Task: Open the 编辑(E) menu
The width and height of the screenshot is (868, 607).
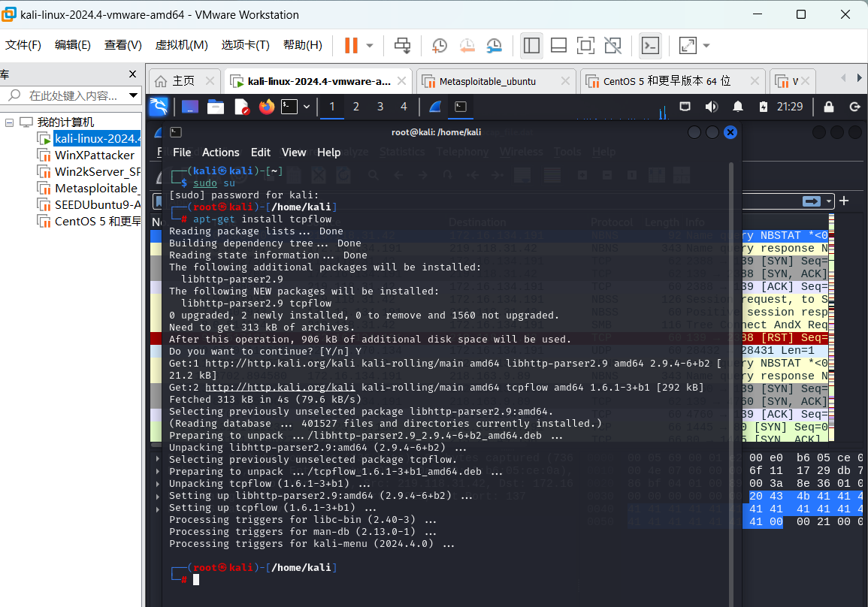Action: (x=72, y=45)
